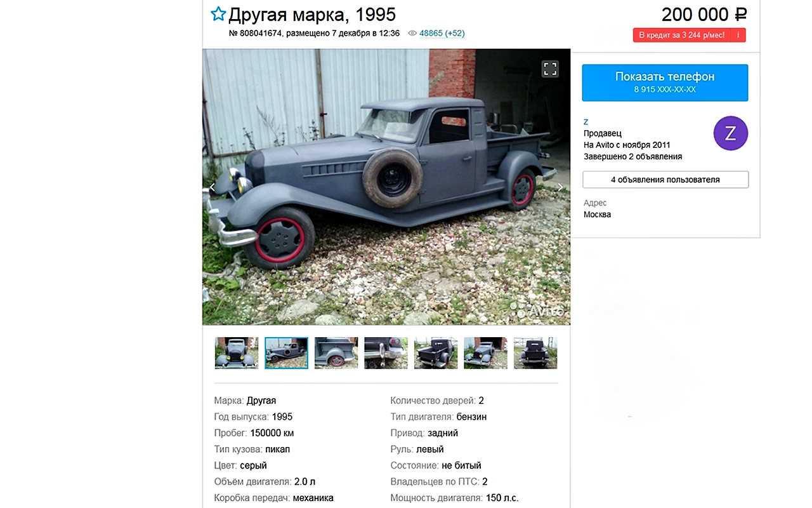Select last thumbnail showing rear view
Image resolution: width=812 pixels, height=508 pixels.
535,353
